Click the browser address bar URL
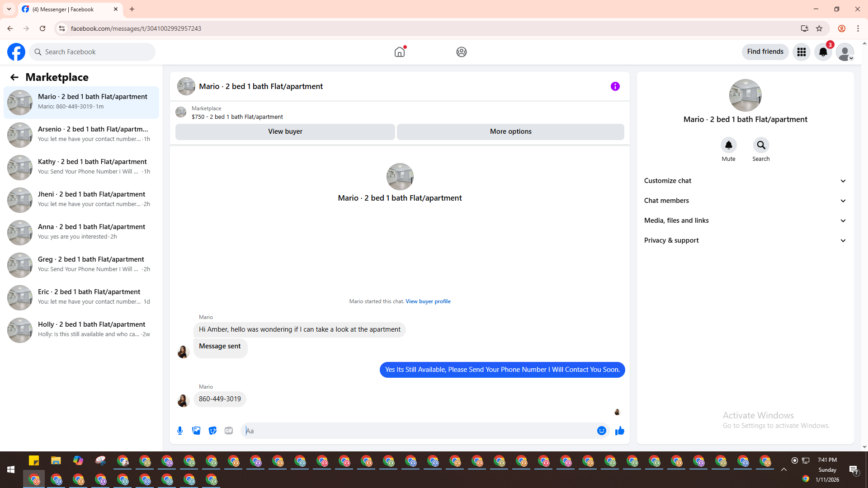868x488 pixels. [136, 28]
